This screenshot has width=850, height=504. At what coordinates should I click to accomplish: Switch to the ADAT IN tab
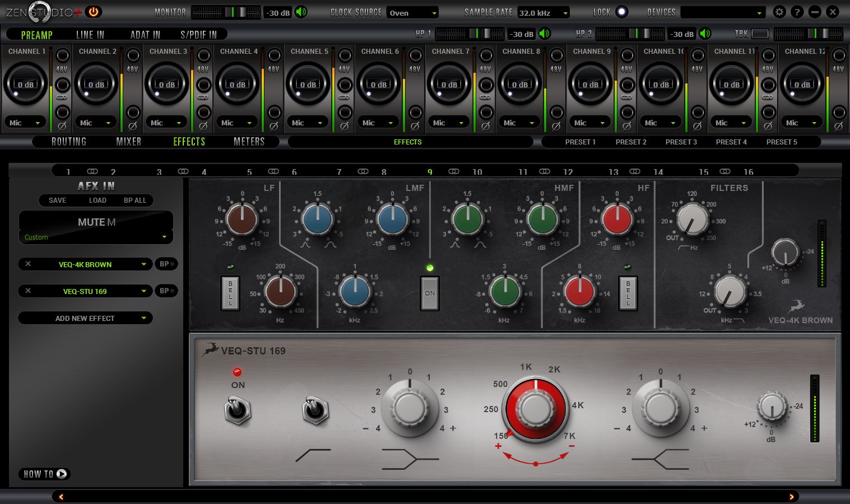pos(145,35)
